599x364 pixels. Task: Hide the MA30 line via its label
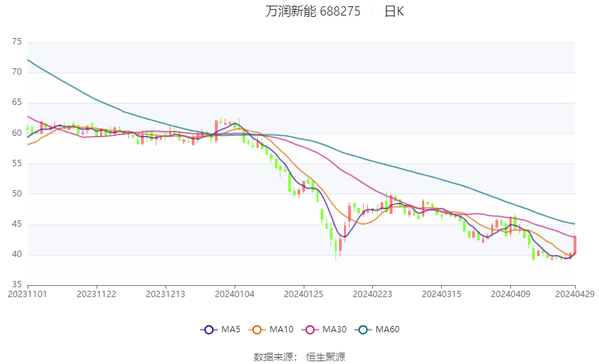334,330
